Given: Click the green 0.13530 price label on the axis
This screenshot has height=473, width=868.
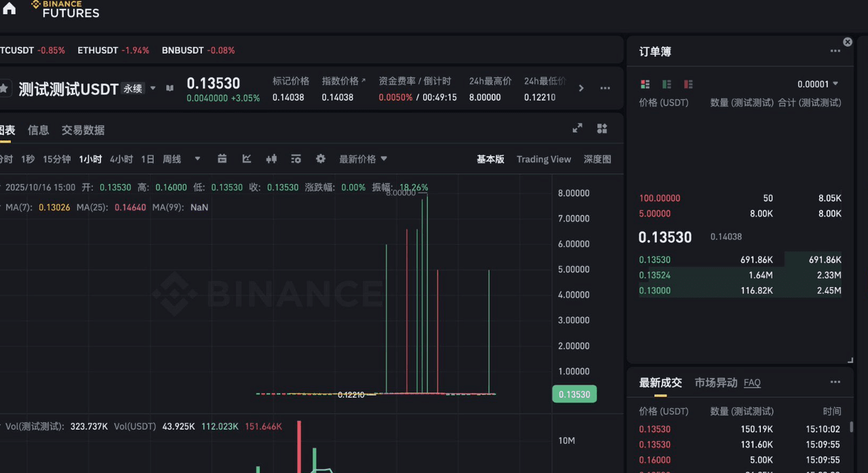Looking at the screenshot, I should (x=574, y=394).
